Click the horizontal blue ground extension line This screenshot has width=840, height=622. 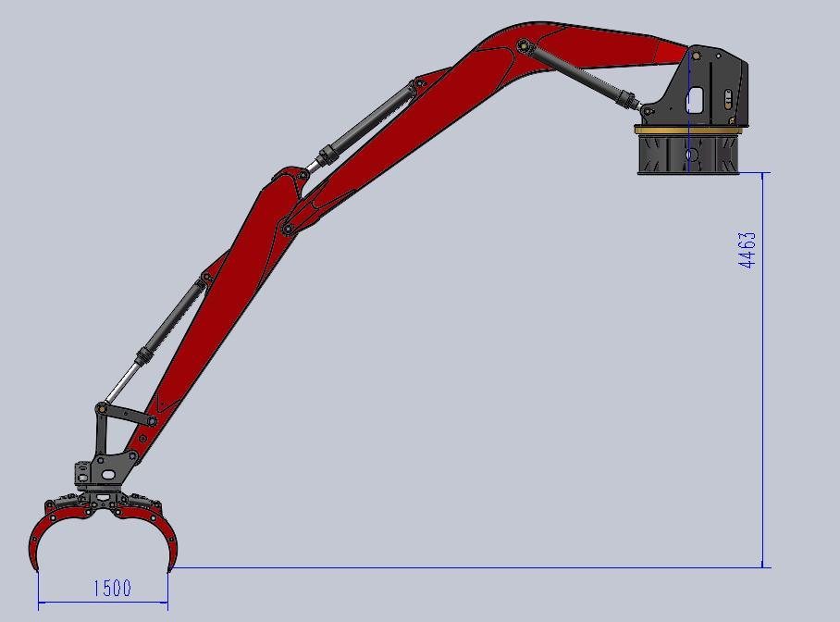point(463,567)
